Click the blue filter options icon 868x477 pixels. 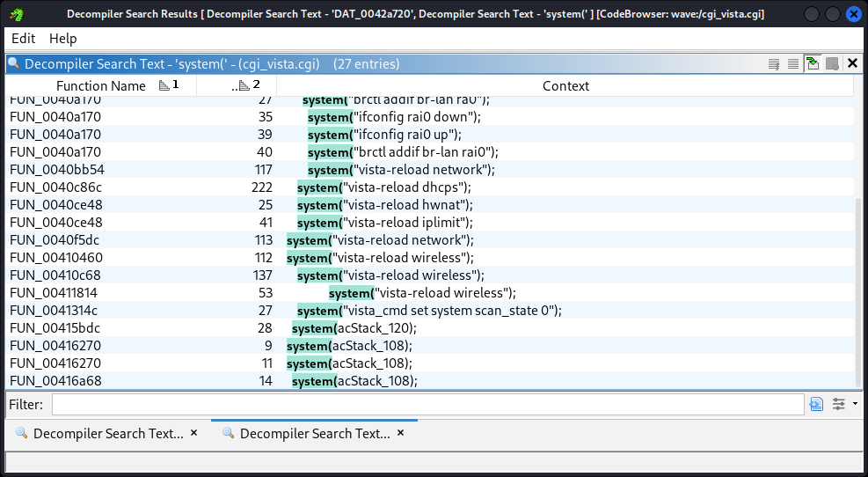point(816,404)
